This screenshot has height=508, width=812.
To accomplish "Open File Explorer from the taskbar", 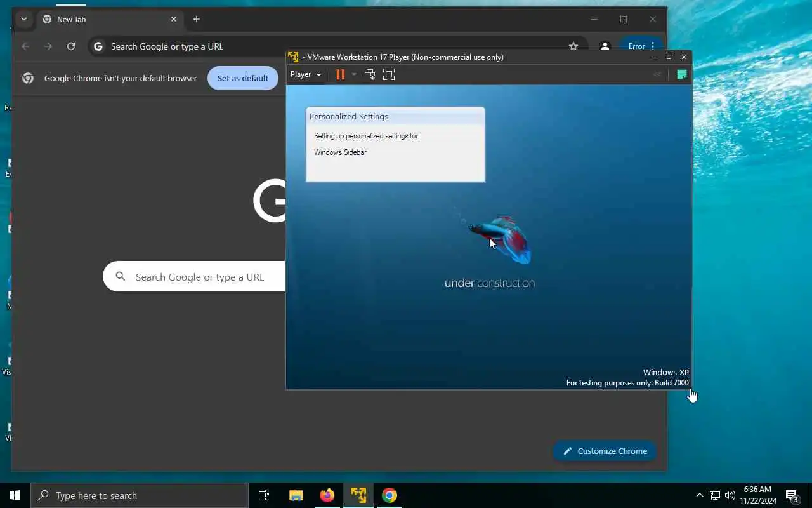I will pos(296,495).
